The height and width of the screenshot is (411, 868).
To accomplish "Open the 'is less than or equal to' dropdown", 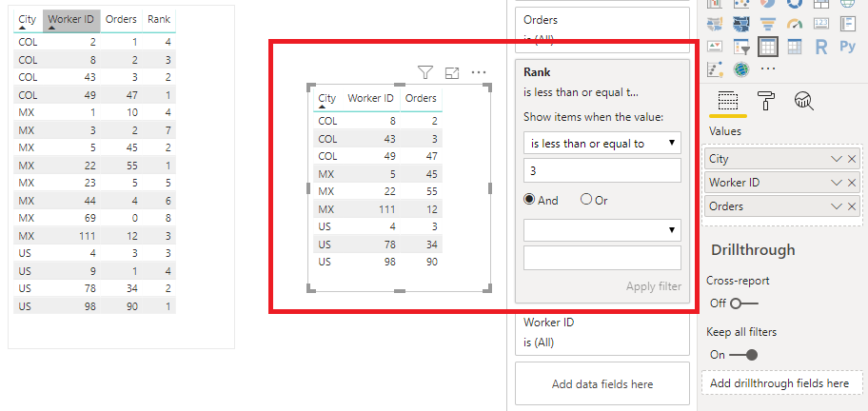I will coord(602,143).
